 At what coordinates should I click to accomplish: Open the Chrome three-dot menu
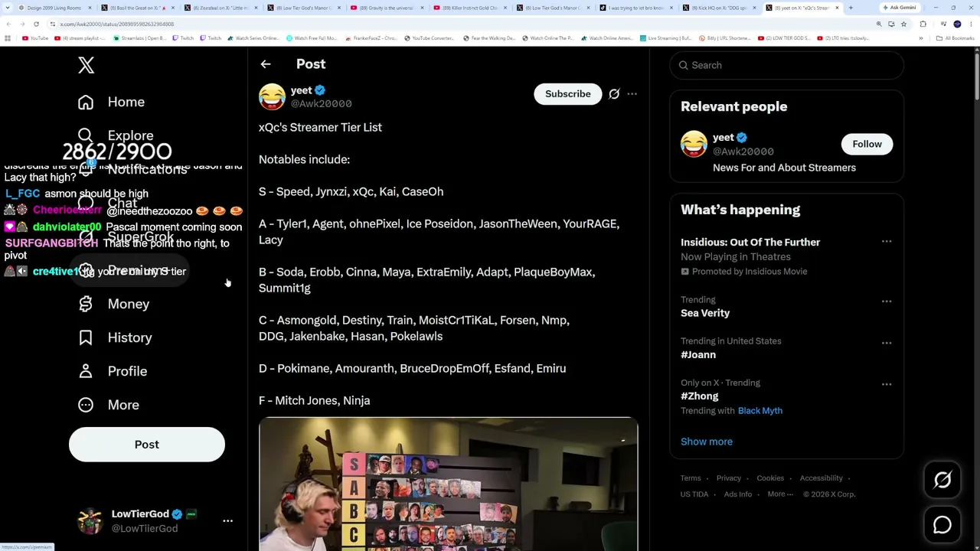pos(972,24)
